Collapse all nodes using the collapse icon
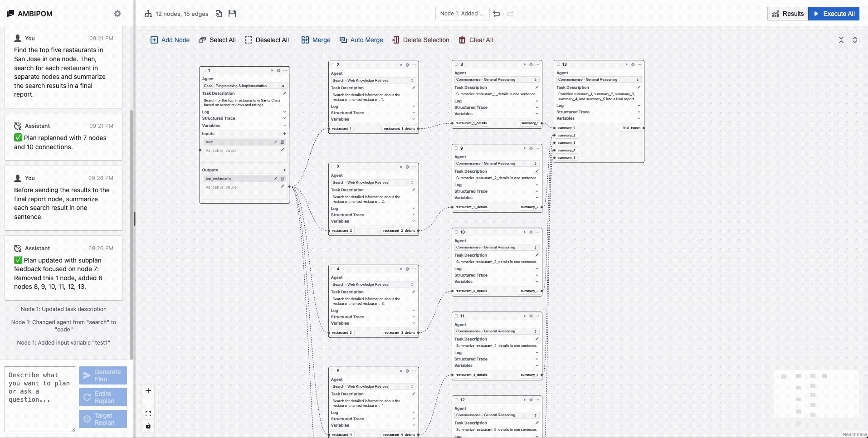868x438 pixels. point(841,40)
